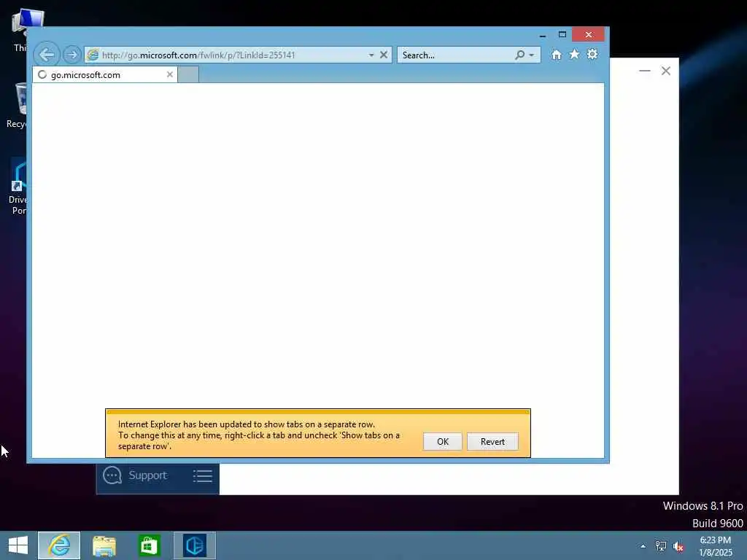
Task: Click the site icon in the address bar
Action: pos(93,55)
